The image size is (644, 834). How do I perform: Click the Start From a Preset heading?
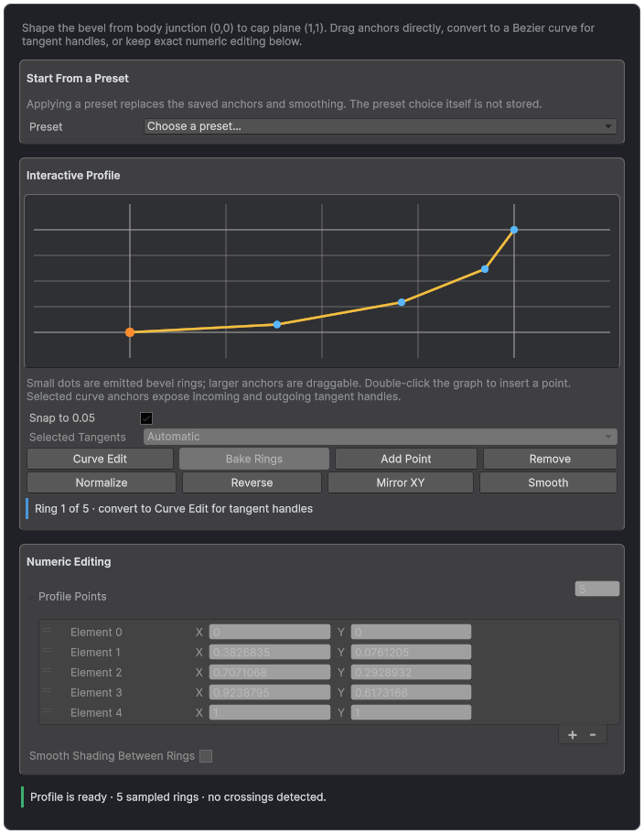tap(78, 78)
